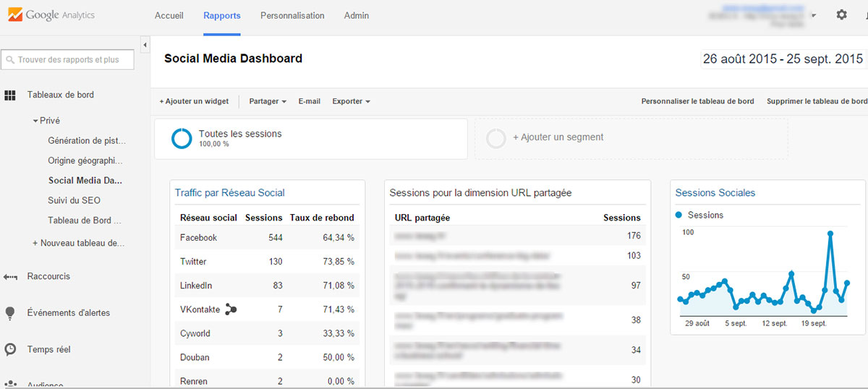Screen dimensions: 868x389
Task: Open the Partager dropdown
Action: click(268, 101)
